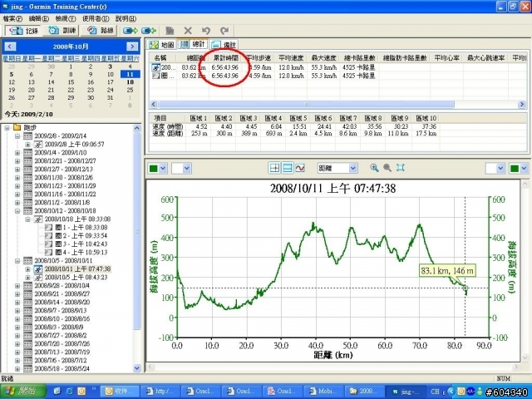Screen dimensions: 532x399
Task: Expand the 2009/1/4 - 2009/1/10 week
Action: click(x=17, y=153)
